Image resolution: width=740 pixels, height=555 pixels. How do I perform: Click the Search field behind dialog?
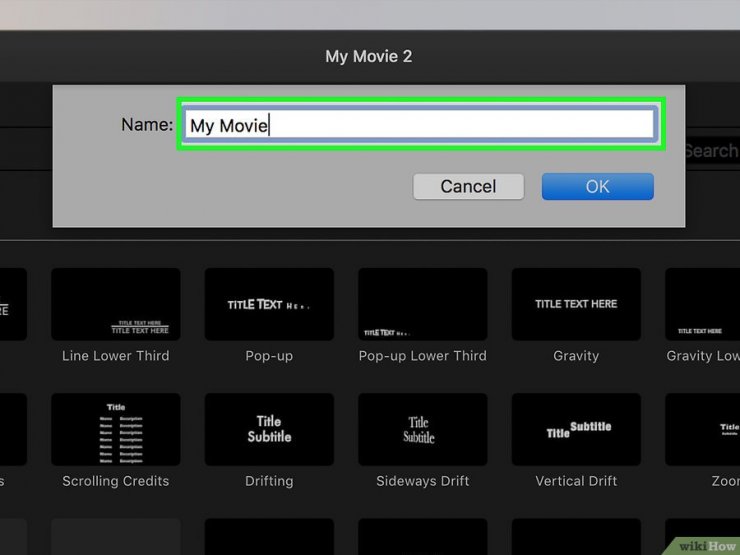coord(713,151)
